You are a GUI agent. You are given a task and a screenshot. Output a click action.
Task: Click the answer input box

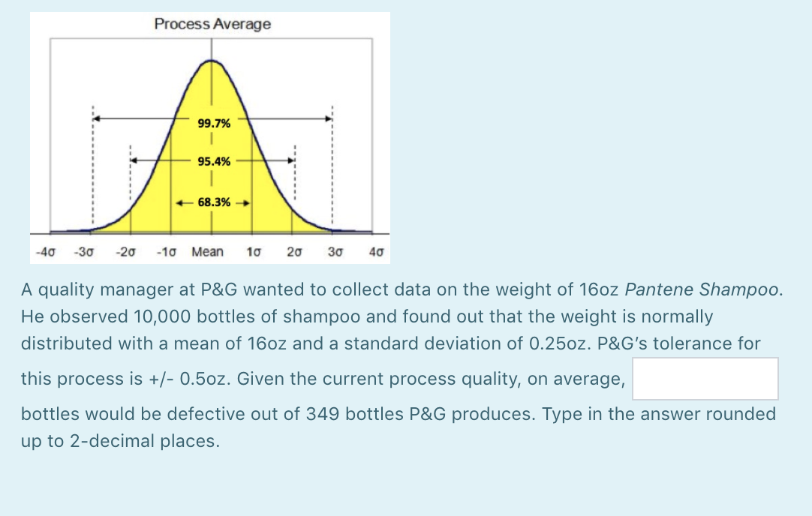705,378
